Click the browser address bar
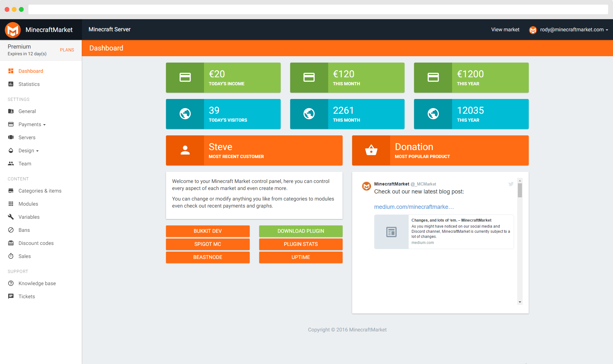 pos(318,9)
